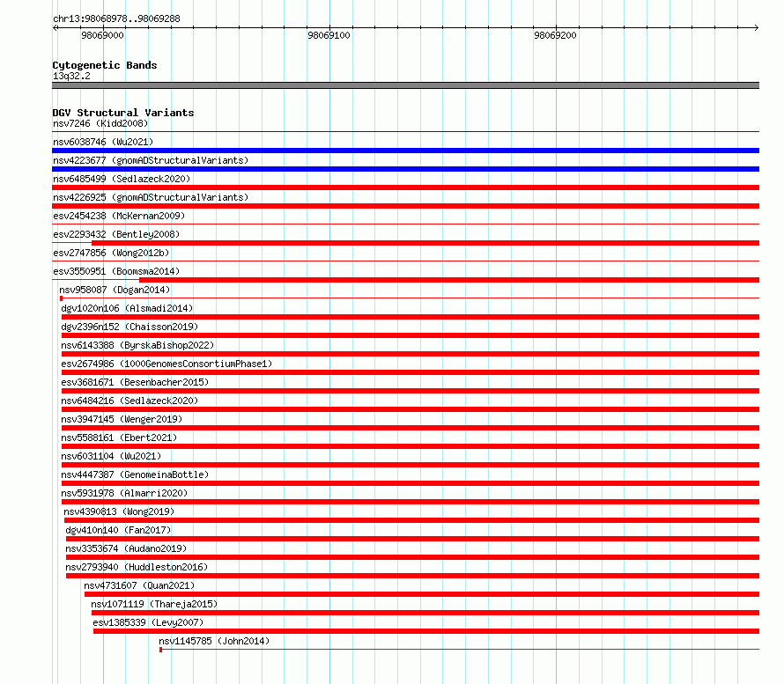Click nsv3947145 (Wenger2019) label
Image resolution: width=784 pixels, height=684 pixels.
click(122, 419)
